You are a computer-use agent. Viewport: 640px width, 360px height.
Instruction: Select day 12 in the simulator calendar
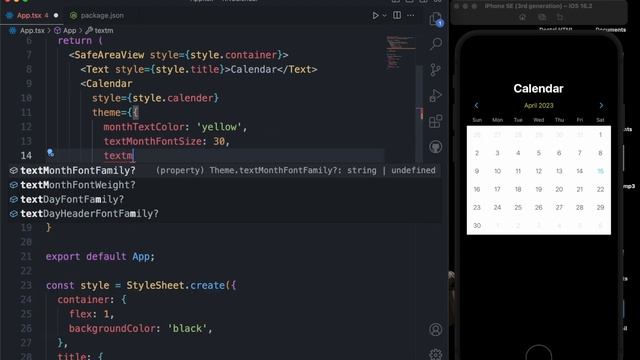point(538,171)
